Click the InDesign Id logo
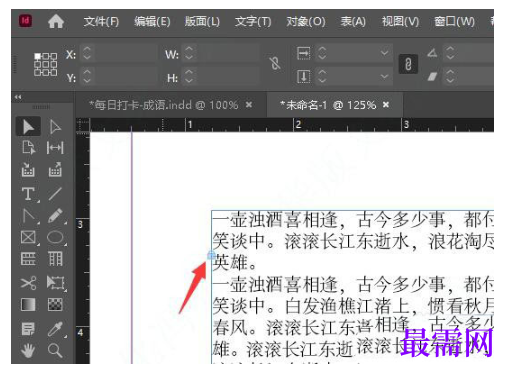The width and height of the screenshot is (512, 374). 25,21
